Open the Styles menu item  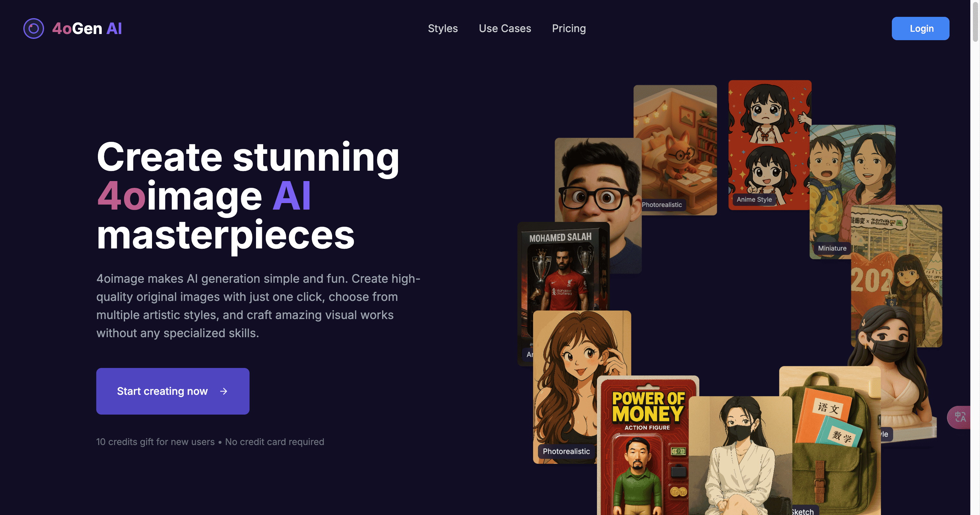[x=443, y=29]
